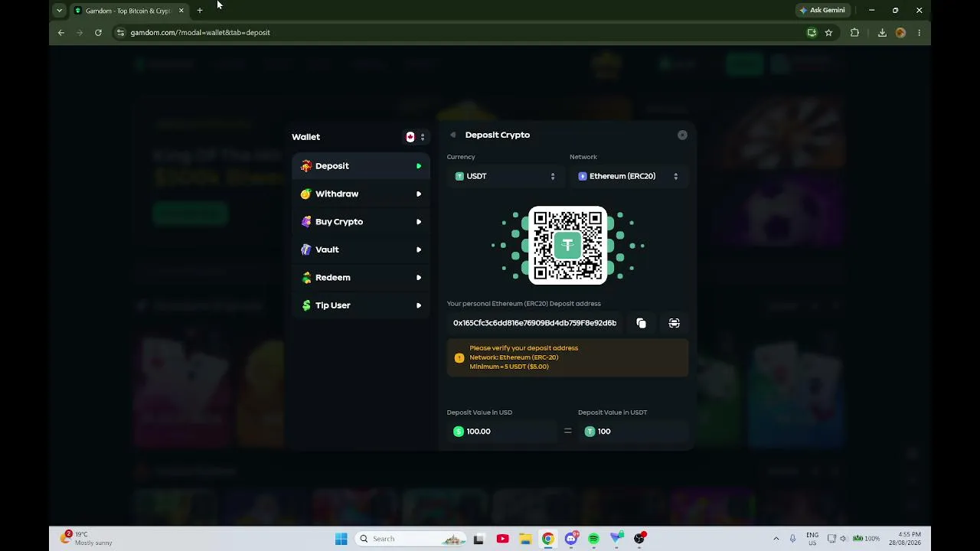The width and height of the screenshot is (980, 551).
Task: View site information icon in address bar
Action: coord(120,33)
